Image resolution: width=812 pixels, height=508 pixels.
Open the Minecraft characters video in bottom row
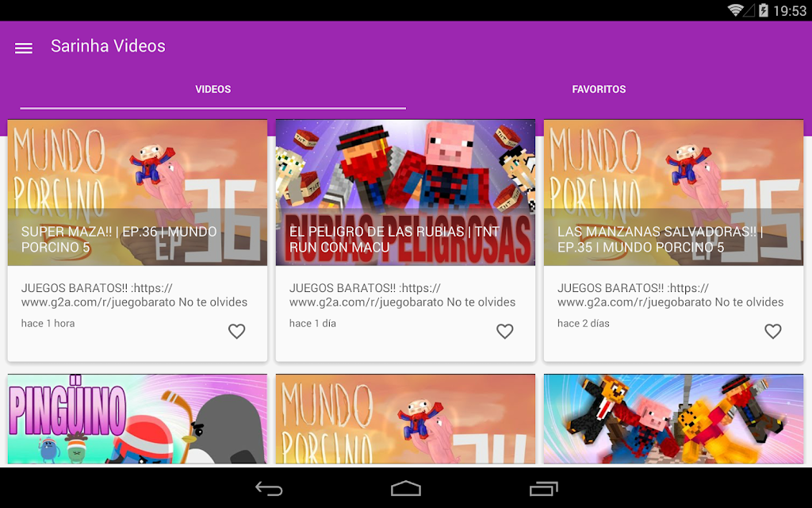pyautogui.click(x=674, y=419)
